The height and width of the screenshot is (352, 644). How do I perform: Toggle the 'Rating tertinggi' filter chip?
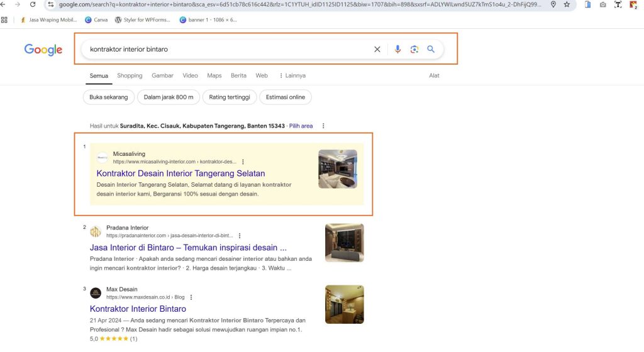click(x=230, y=97)
